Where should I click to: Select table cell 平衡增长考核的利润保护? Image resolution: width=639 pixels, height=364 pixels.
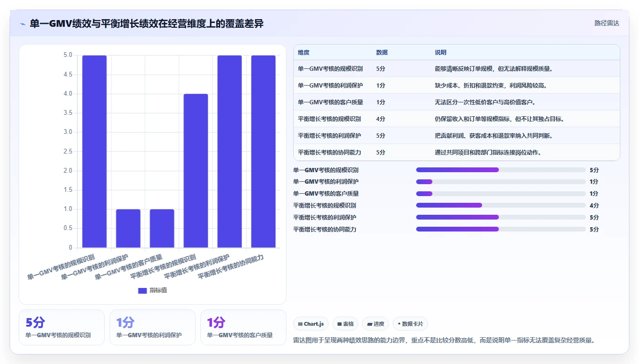[x=330, y=136]
